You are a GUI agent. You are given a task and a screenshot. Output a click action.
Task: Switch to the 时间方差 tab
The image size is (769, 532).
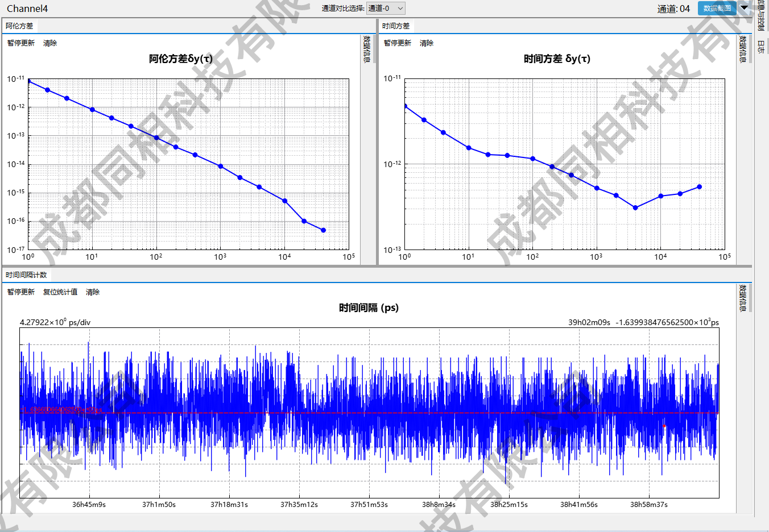pos(396,26)
